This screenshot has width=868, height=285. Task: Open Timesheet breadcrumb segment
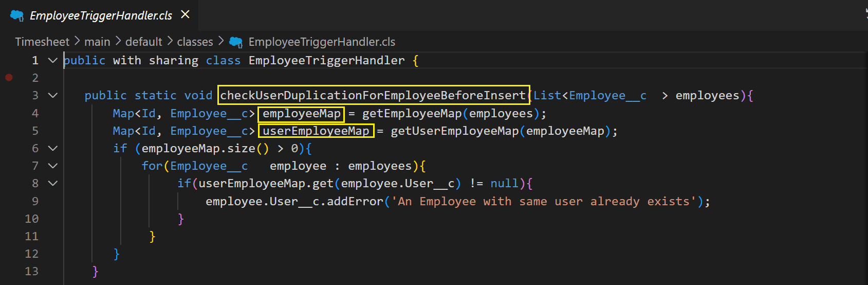[42, 42]
